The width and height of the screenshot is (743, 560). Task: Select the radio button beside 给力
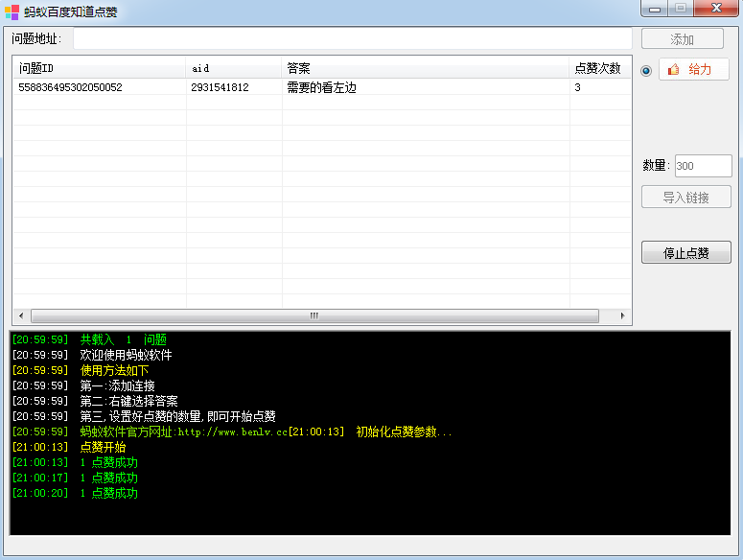(646, 71)
